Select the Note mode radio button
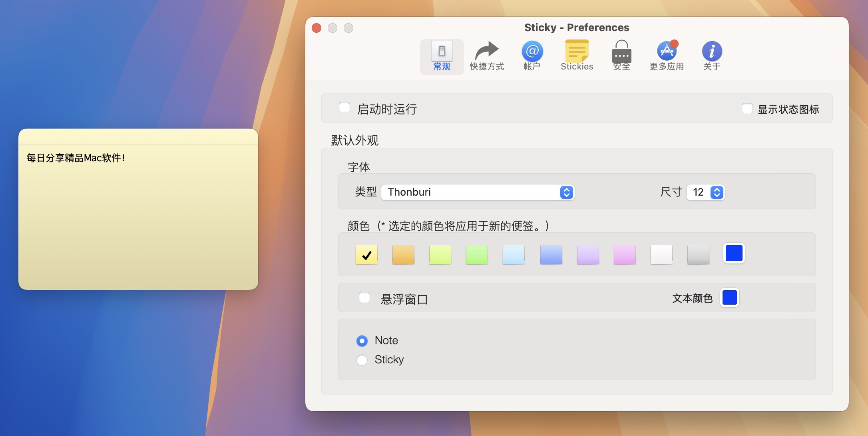 coord(362,341)
